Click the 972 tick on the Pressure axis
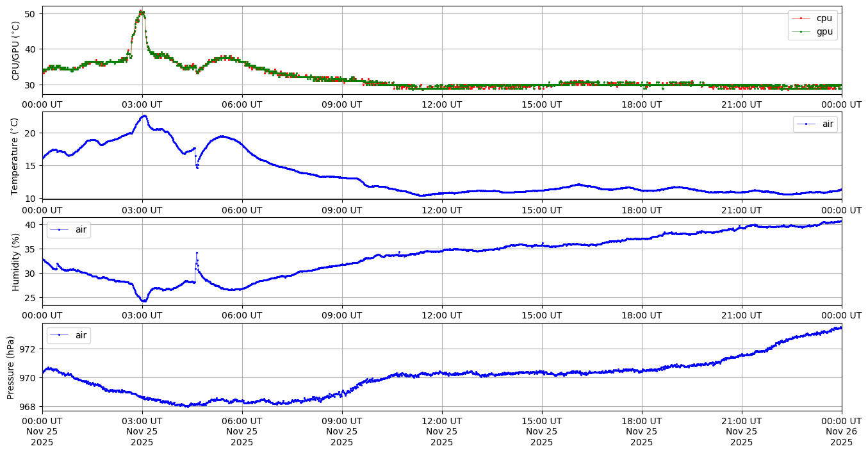This screenshot has height=453, width=868. pos(30,349)
